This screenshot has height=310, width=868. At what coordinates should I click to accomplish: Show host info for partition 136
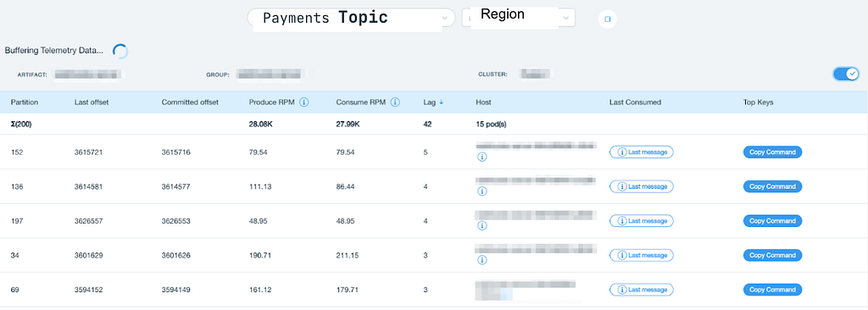(x=481, y=191)
